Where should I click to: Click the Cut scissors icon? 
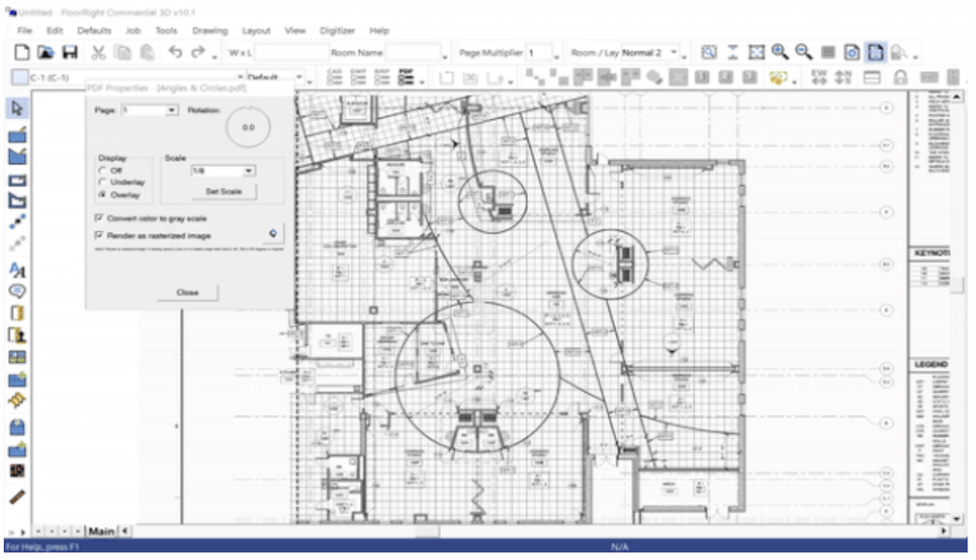98,53
